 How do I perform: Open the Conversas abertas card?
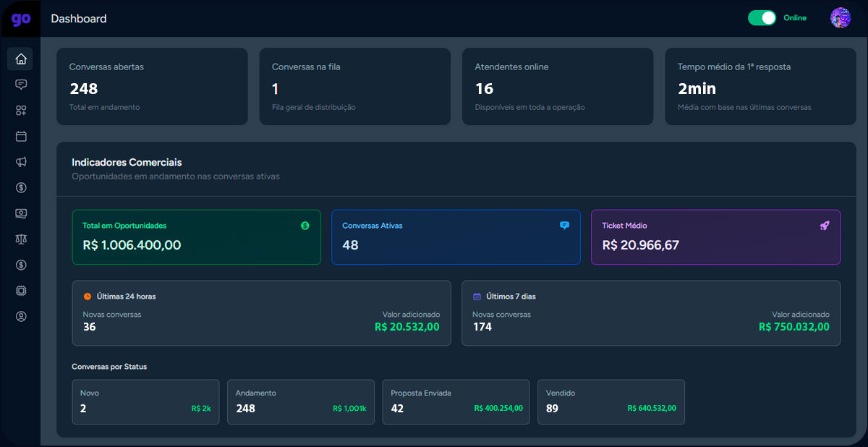[x=152, y=87]
